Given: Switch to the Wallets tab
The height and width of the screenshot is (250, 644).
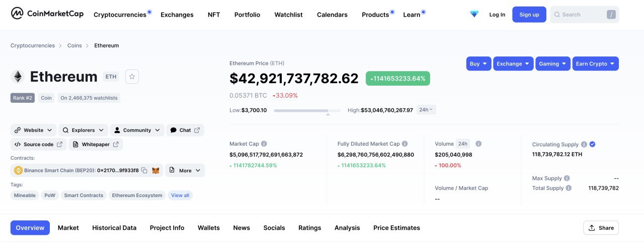Looking at the screenshot, I should pyautogui.click(x=209, y=228).
